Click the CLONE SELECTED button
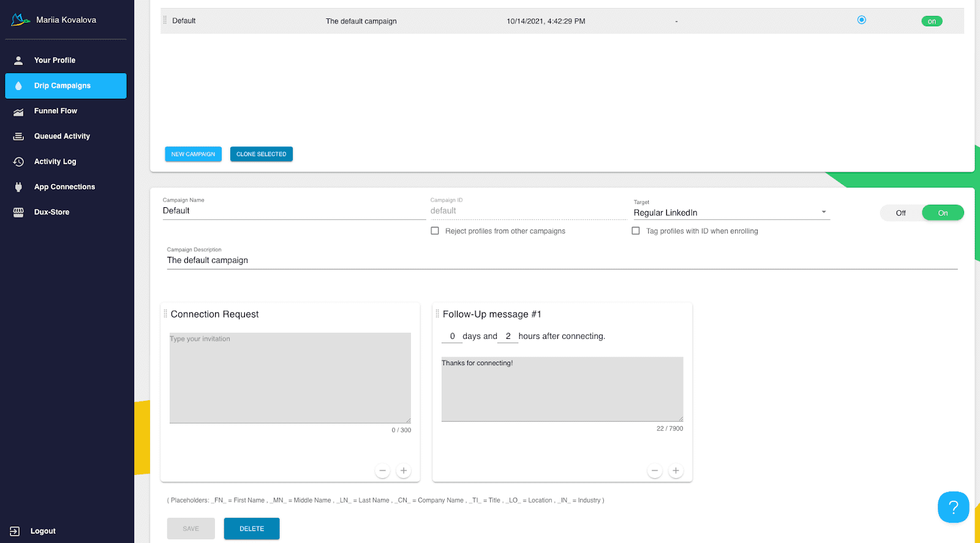The image size is (980, 543). pos(261,154)
